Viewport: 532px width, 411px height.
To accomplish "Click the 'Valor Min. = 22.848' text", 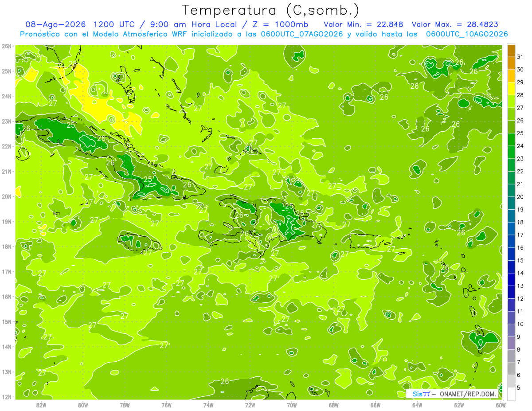I will [x=363, y=24].
